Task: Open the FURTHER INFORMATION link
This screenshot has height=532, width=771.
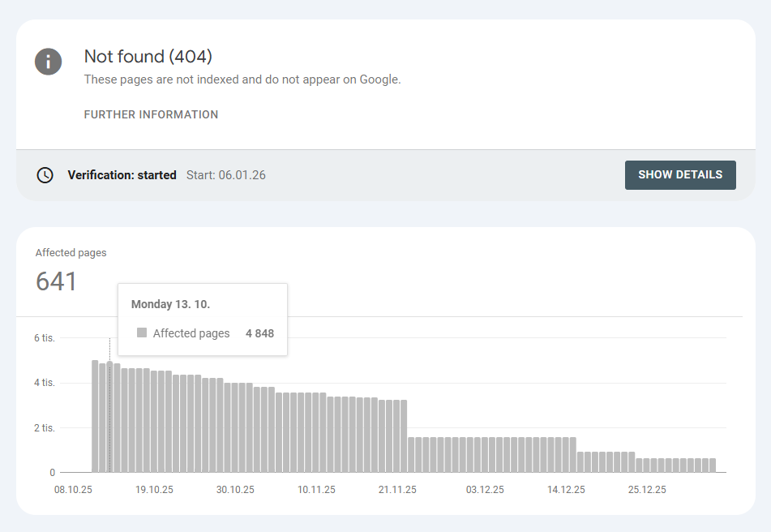Action: tap(151, 114)
